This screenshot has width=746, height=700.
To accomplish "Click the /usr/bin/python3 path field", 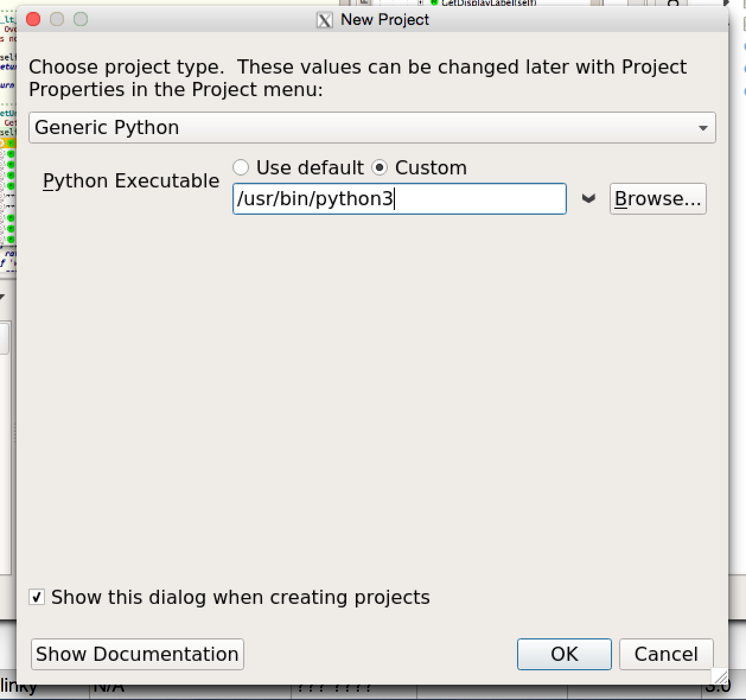I will click(x=399, y=199).
